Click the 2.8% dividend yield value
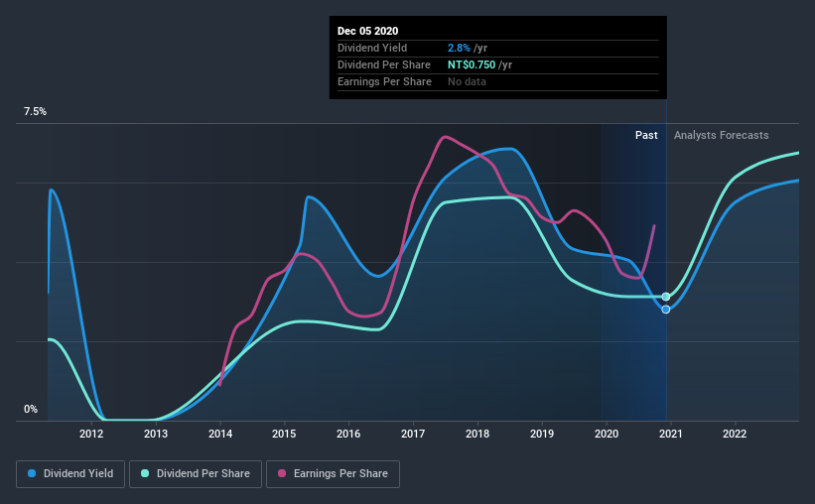This screenshot has width=815, height=504. pos(459,48)
